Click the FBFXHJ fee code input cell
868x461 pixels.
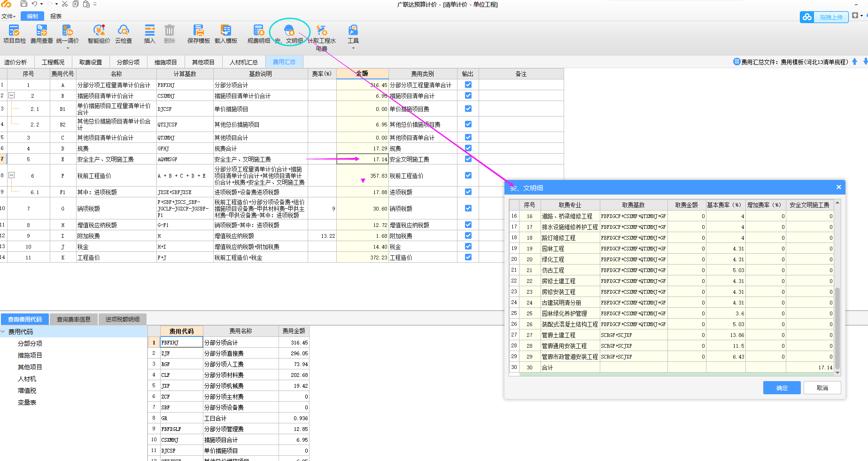tap(181, 343)
